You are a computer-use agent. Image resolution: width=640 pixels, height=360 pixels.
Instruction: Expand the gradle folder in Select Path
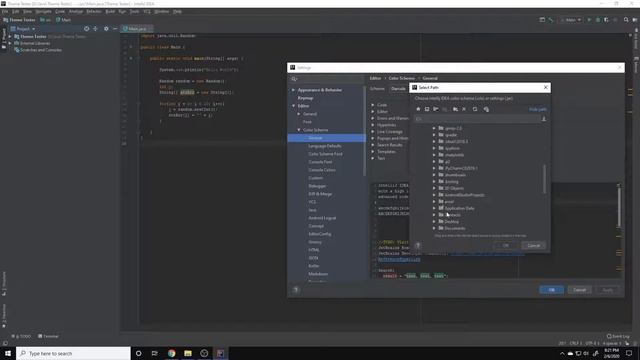point(434,135)
